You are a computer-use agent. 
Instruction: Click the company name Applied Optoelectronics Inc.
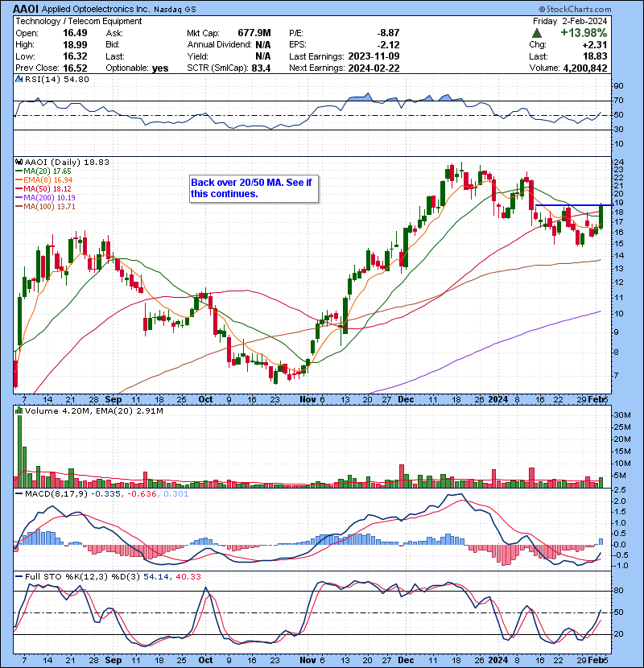[x=96, y=9]
